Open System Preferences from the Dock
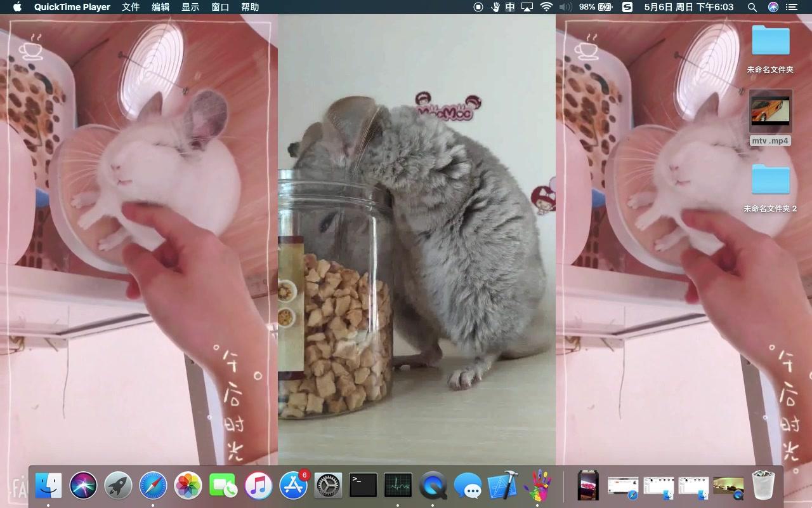Viewport: 812px width, 508px height. click(327, 486)
